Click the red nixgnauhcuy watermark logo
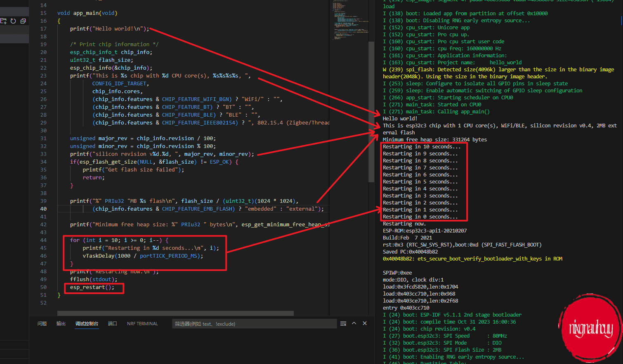 pyautogui.click(x=590, y=328)
